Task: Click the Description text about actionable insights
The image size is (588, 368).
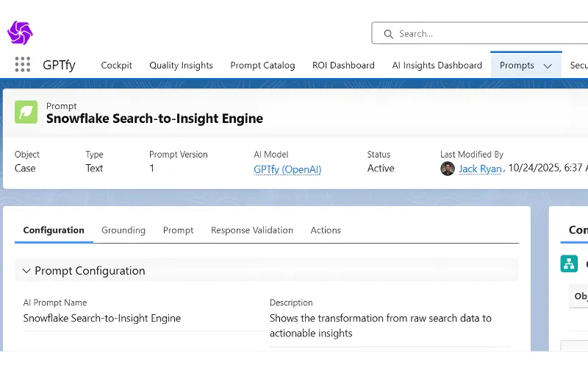Action: [x=380, y=325]
